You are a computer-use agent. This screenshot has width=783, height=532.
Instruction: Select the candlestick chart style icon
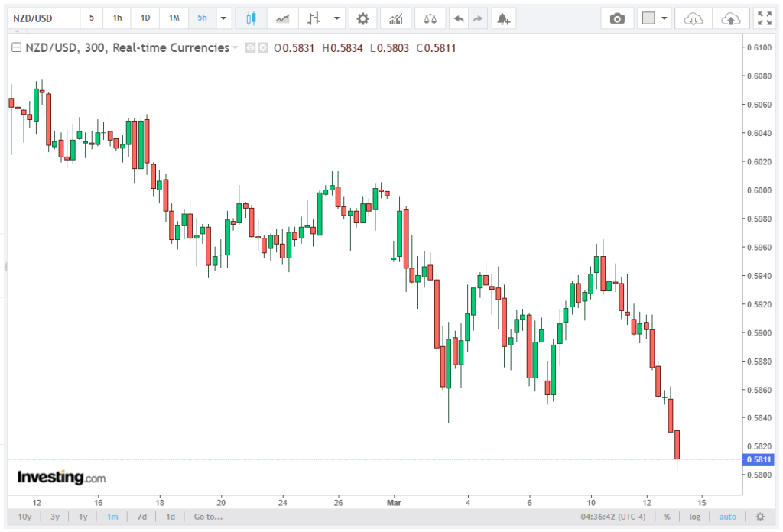[x=251, y=18]
